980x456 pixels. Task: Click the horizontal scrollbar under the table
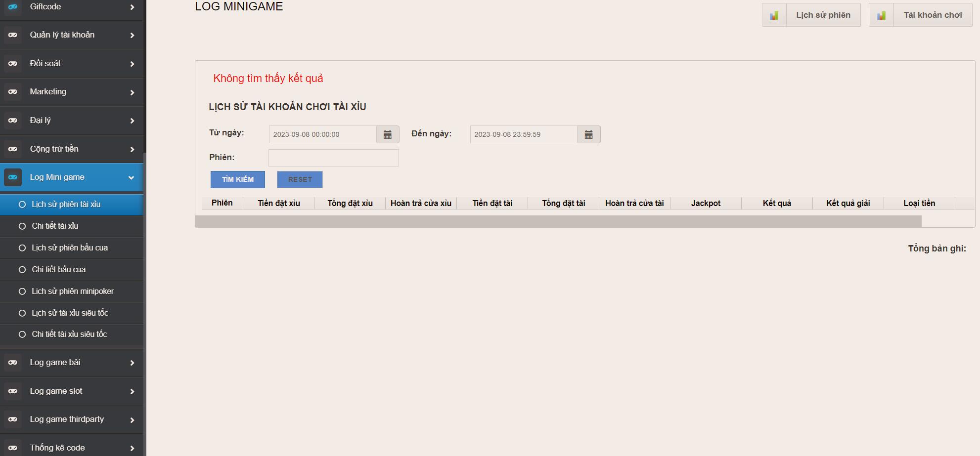tap(558, 222)
